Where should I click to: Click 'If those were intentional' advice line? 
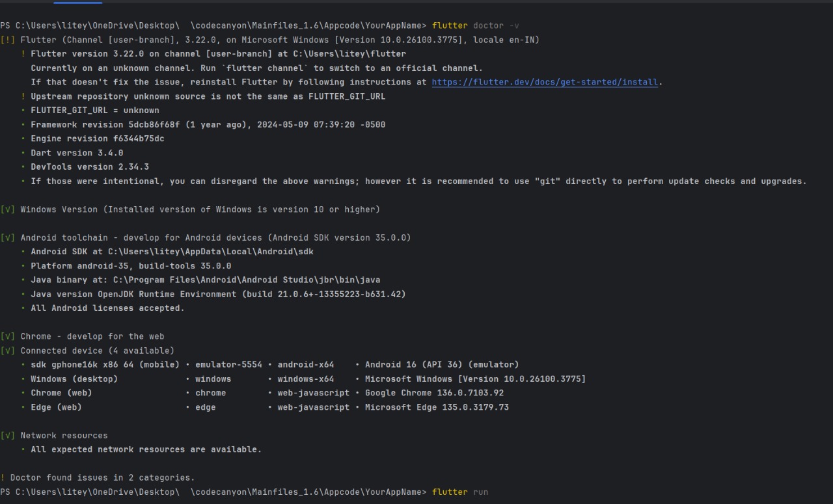[x=414, y=181]
